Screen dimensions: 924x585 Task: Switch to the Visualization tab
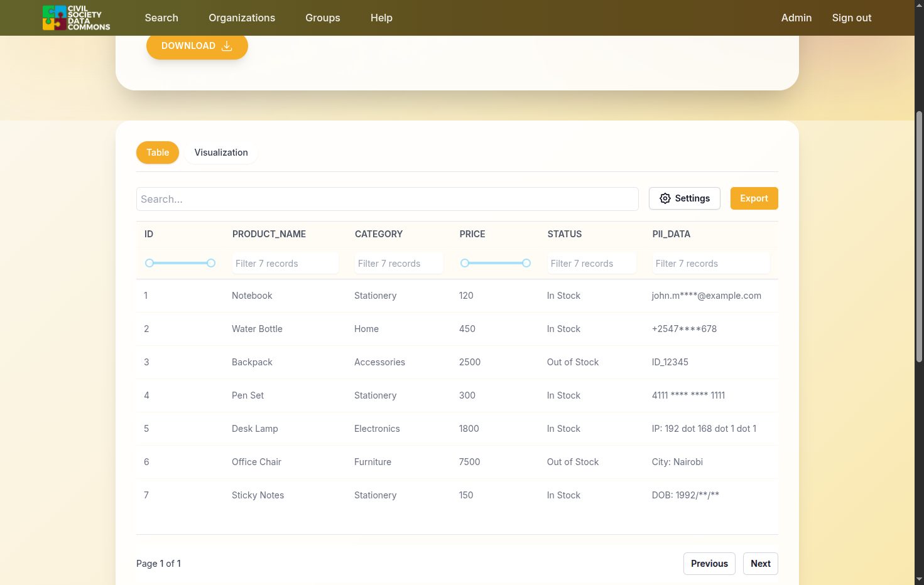click(221, 153)
